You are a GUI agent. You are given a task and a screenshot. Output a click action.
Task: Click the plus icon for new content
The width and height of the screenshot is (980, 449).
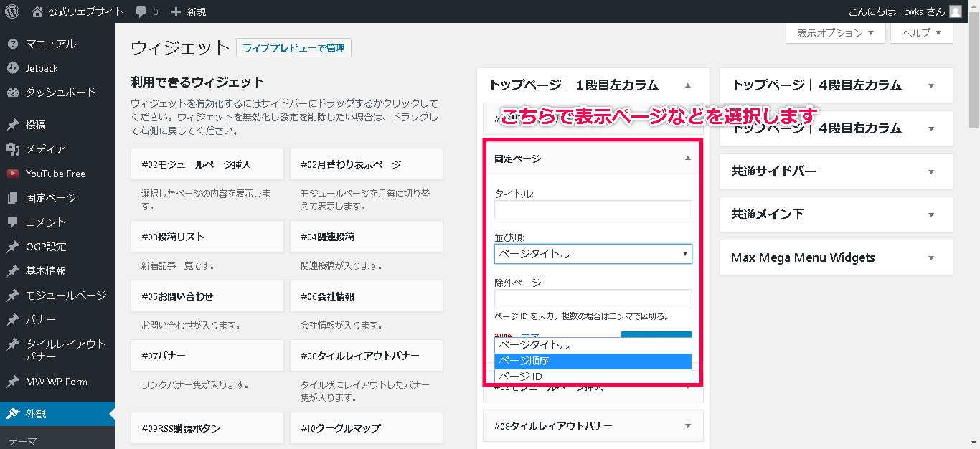[x=176, y=12]
